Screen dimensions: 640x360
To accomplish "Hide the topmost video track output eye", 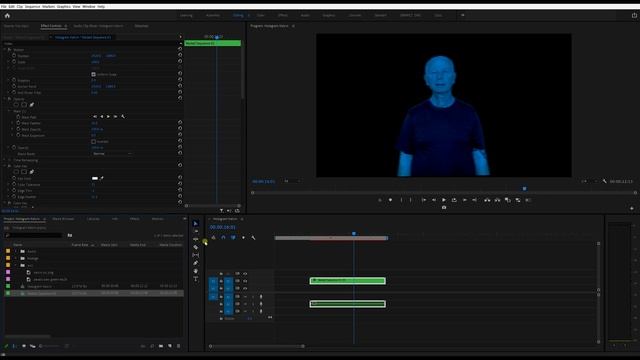I will pos(245,273).
